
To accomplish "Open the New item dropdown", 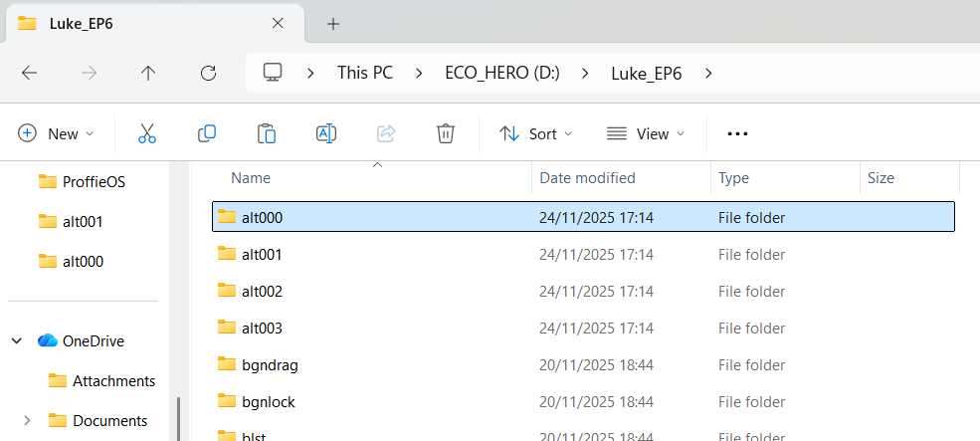I will (x=57, y=133).
